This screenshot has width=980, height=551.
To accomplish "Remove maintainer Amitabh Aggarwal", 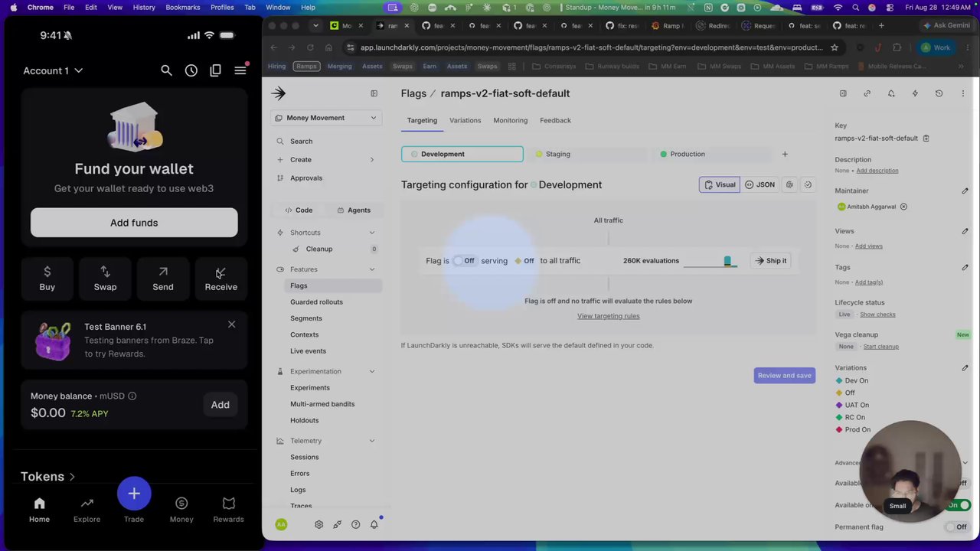I will point(903,207).
